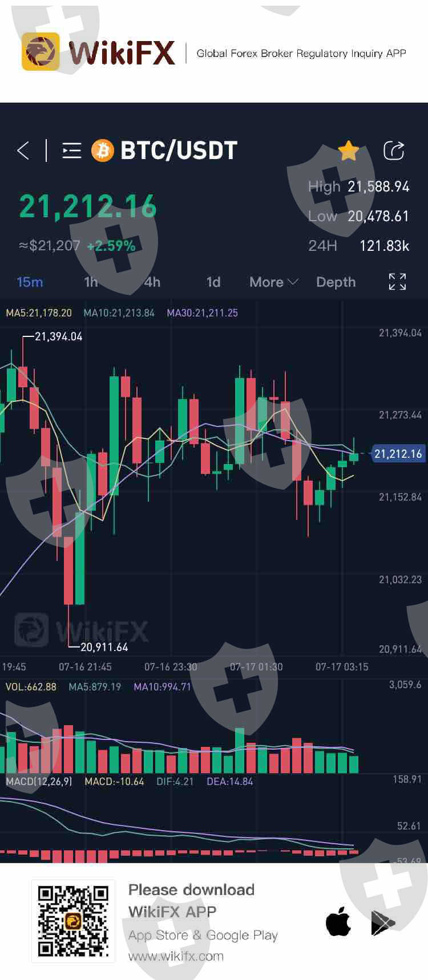Click the 21,212.16 current price marker

click(398, 454)
